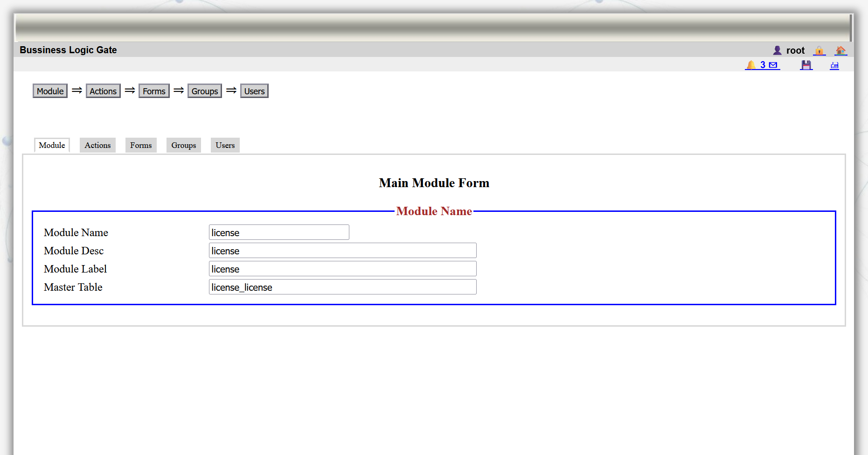Open notifications with the bell icon
Viewport: 868px width, 455px height.
click(751, 65)
